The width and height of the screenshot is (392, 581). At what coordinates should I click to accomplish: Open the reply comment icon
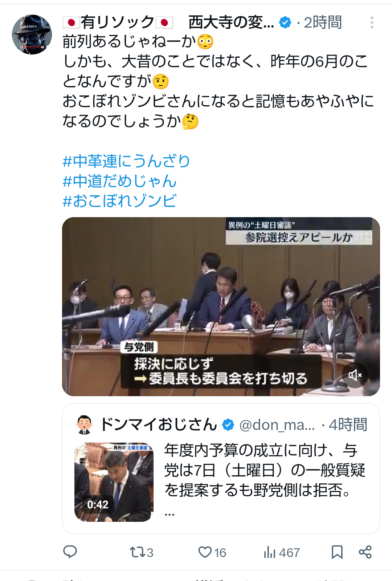(x=70, y=552)
